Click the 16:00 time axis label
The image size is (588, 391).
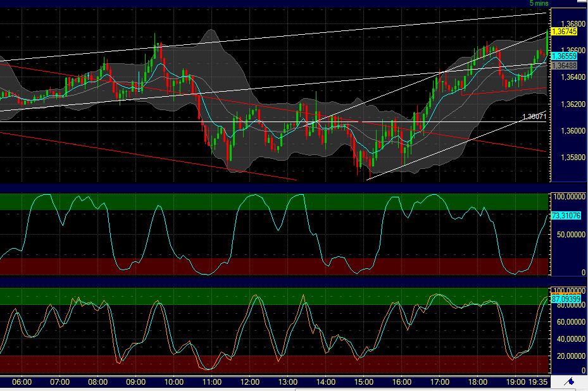click(402, 382)
